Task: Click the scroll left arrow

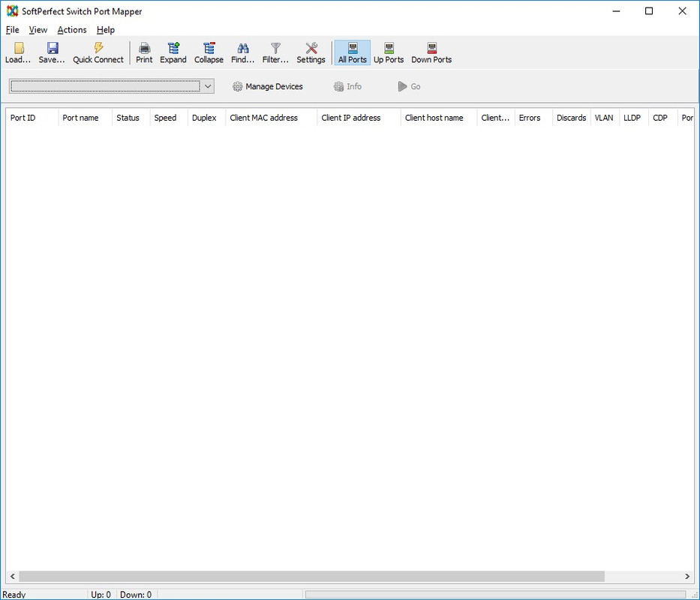Action: coord(13,576)
